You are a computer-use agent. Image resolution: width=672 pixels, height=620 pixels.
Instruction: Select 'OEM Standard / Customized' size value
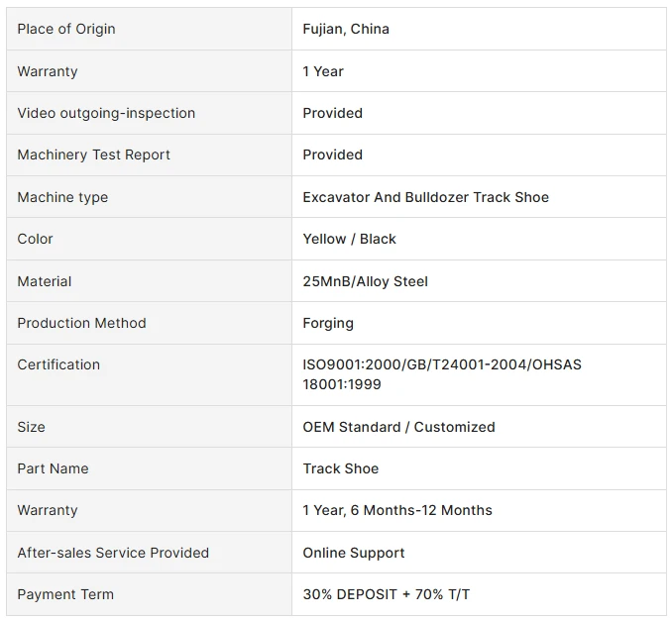[x=399, y=427]
